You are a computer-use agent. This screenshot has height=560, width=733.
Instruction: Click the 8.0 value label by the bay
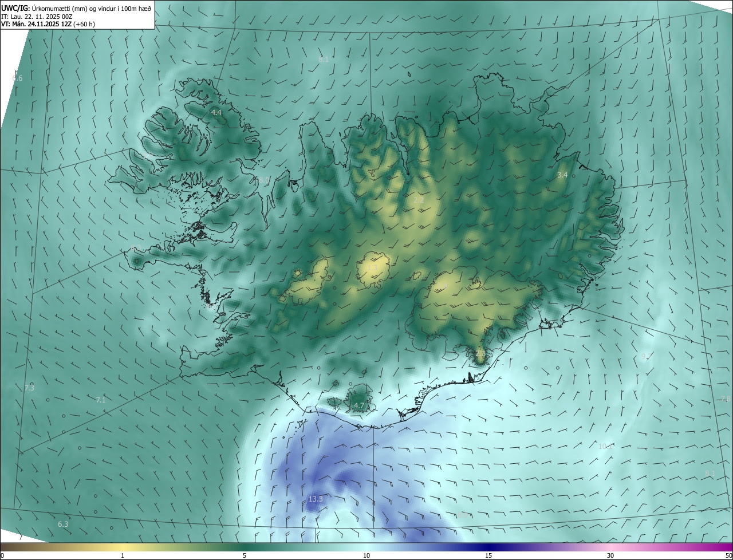pyautogui.click(x=263, y=180)
